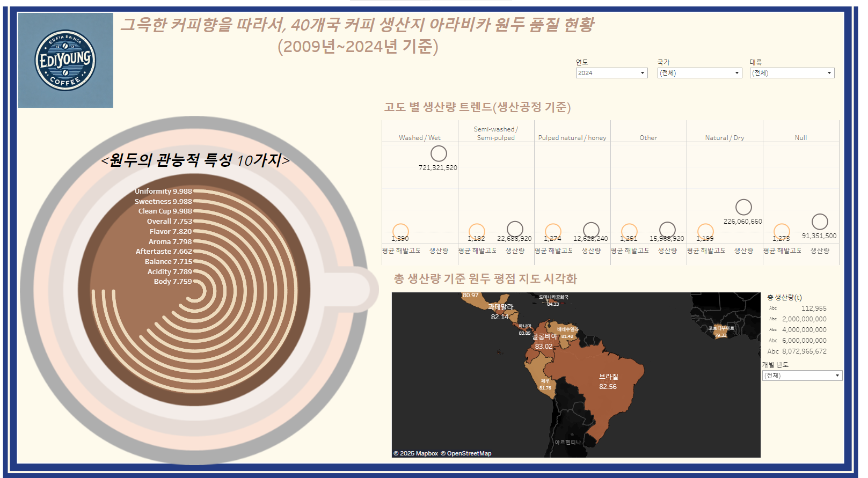This screenshot has width=868, height=478.
Task: Click the 4,000,000,000 legend entry
Action: click(x=798, y=330)
